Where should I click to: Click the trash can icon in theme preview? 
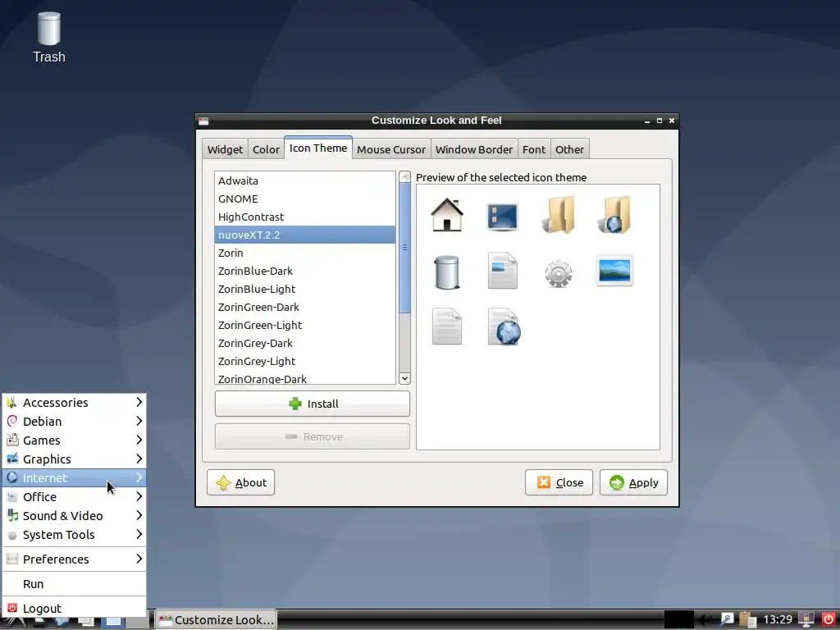(447, 272)
